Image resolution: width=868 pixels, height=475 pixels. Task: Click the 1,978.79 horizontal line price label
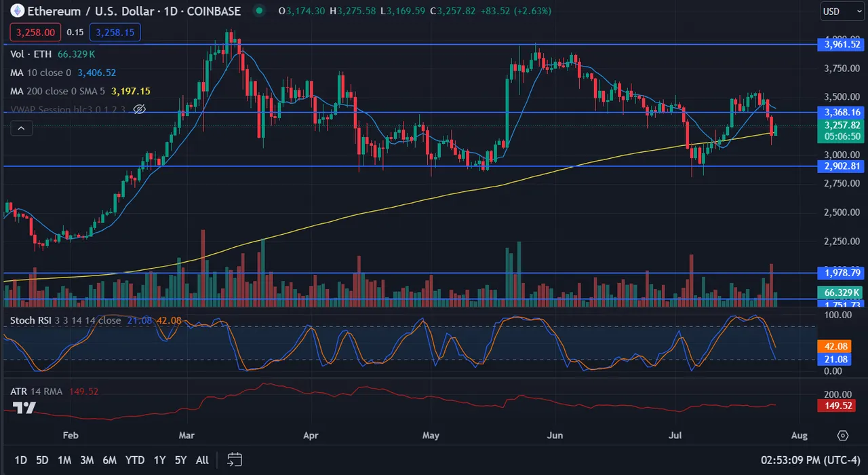click(x=842, y=273)
